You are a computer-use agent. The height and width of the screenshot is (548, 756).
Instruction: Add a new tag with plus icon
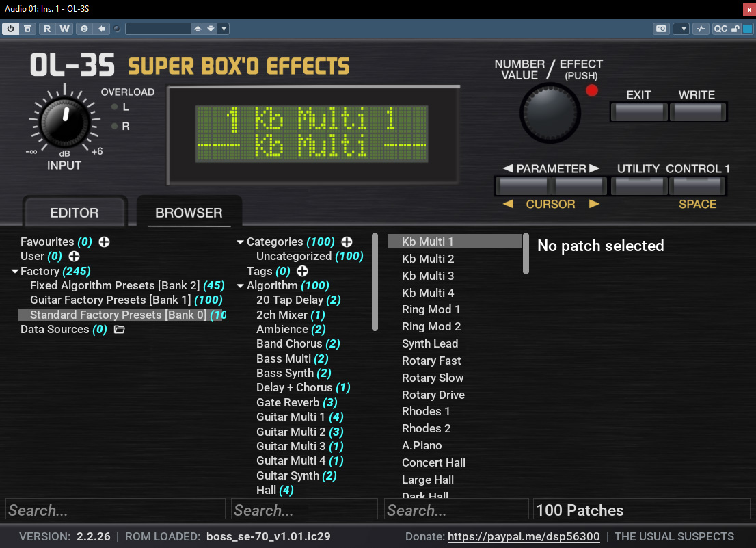point(302,271)
